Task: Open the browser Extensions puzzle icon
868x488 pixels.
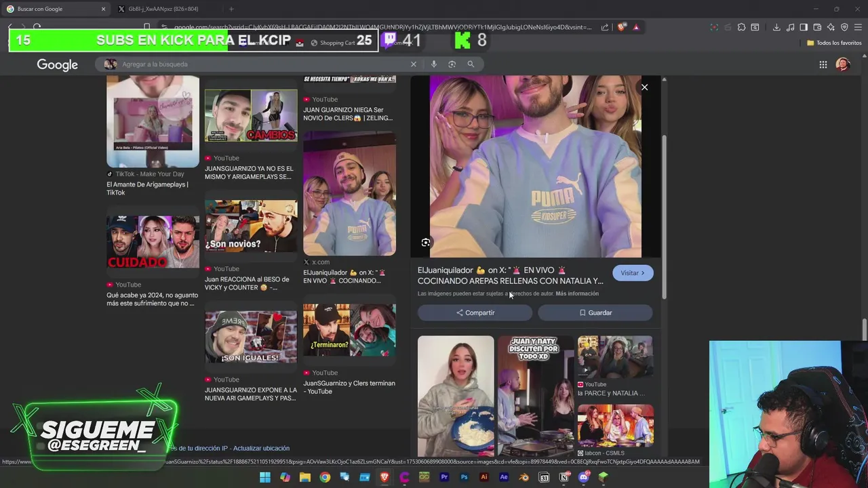Action: click(741, 27)
